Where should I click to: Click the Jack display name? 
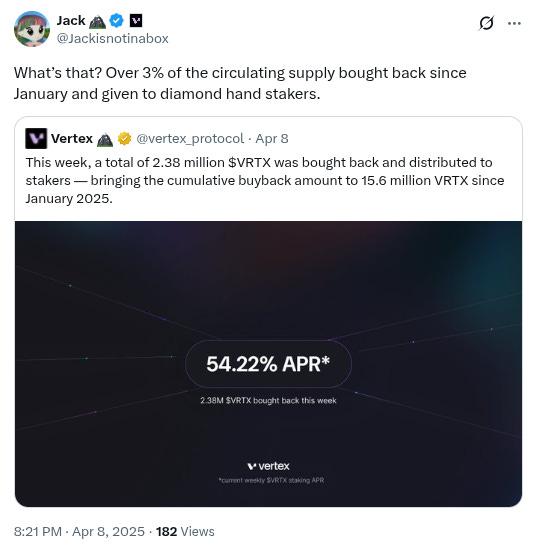point(71,21)
